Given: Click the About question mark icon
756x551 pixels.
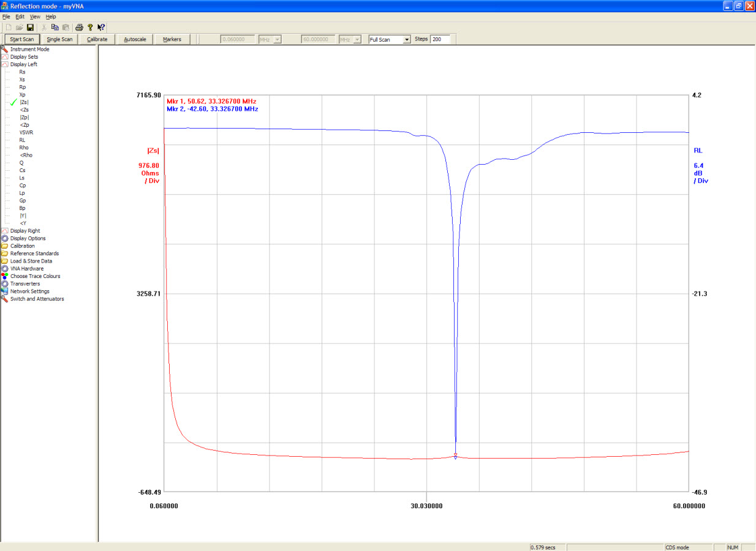Looking at the screenshot, I should [x=90, y=28].
